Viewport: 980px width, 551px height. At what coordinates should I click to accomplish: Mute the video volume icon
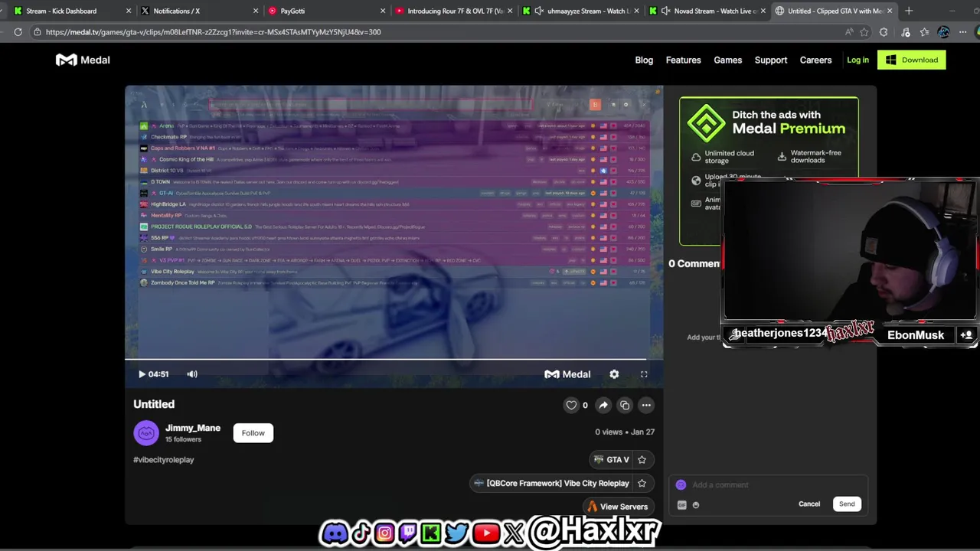click(x=192, y=374)
